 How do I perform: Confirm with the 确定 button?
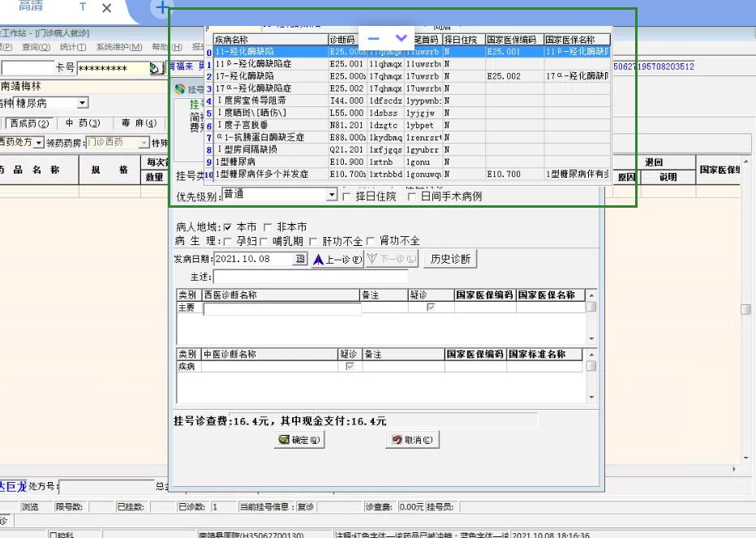click(x=299, y=440)
